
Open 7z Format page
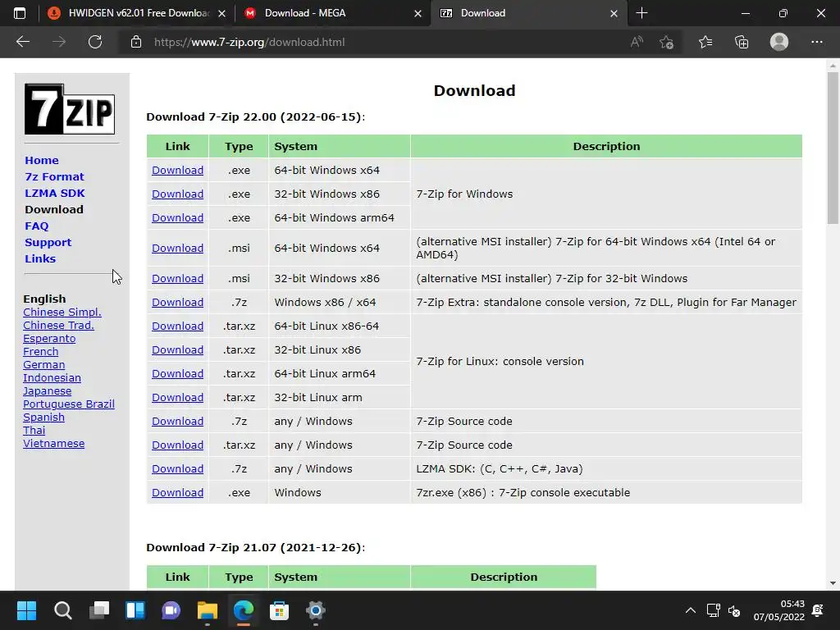click(54, 177)
